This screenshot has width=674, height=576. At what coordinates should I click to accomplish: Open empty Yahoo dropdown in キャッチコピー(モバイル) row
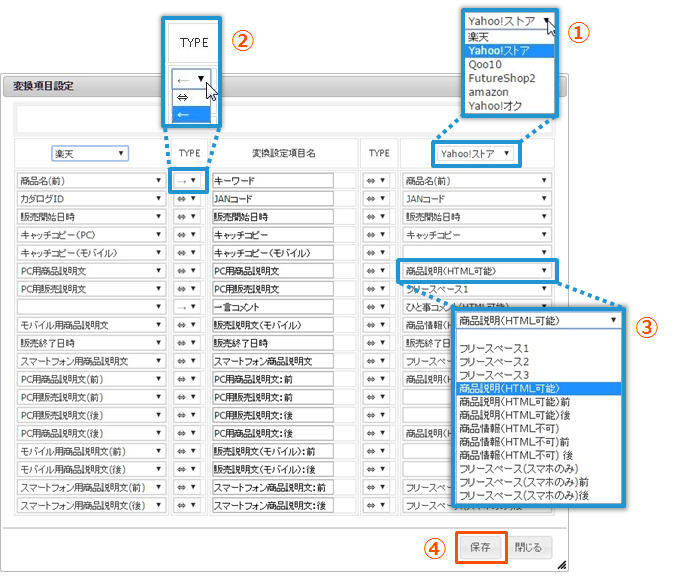tap(477, 253)
